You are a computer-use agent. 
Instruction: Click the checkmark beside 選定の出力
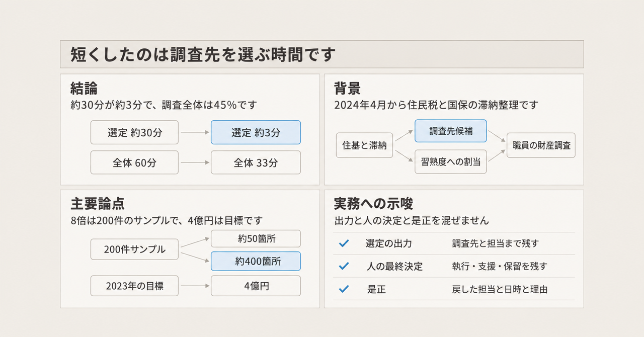pos(344,243)
